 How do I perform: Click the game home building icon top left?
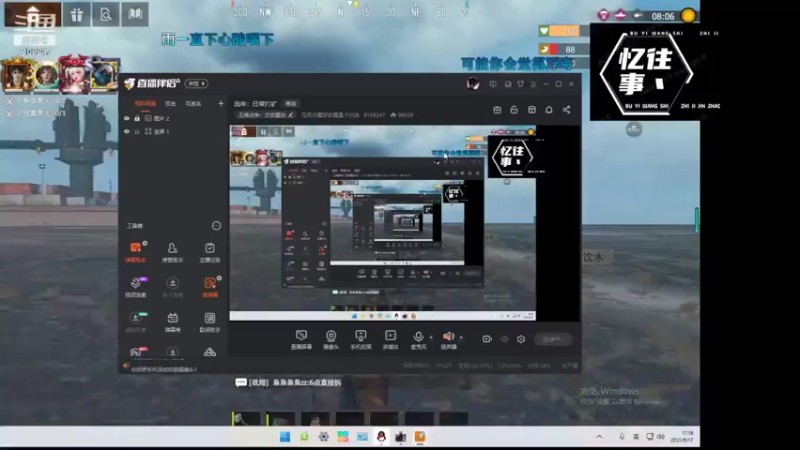coord(33,14)
